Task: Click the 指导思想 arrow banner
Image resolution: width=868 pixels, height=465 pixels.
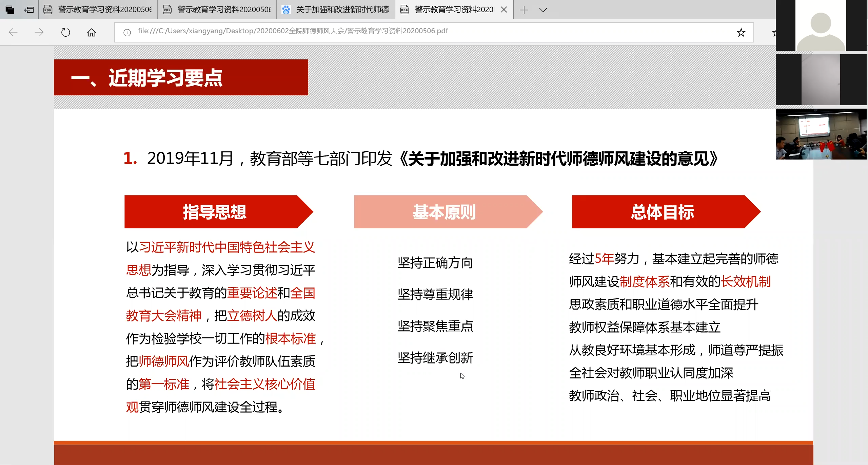Action: pyautogui.click(x=215, y=212)
